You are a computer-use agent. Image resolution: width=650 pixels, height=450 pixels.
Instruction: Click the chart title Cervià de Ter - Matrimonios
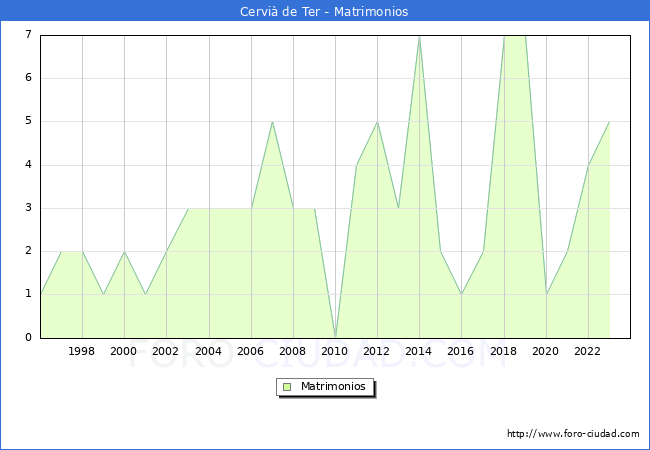tap(324, 12)
